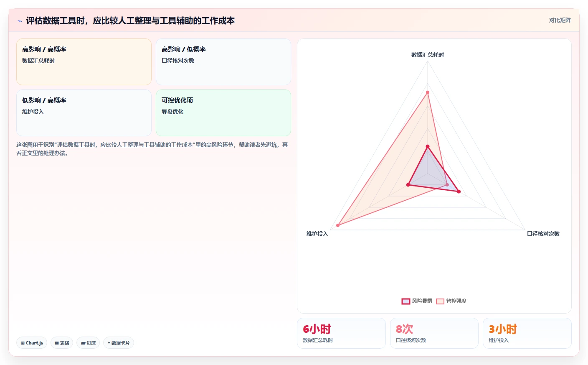Click the 表格 tag icon
Screen dimensions: 588x365
57,343
